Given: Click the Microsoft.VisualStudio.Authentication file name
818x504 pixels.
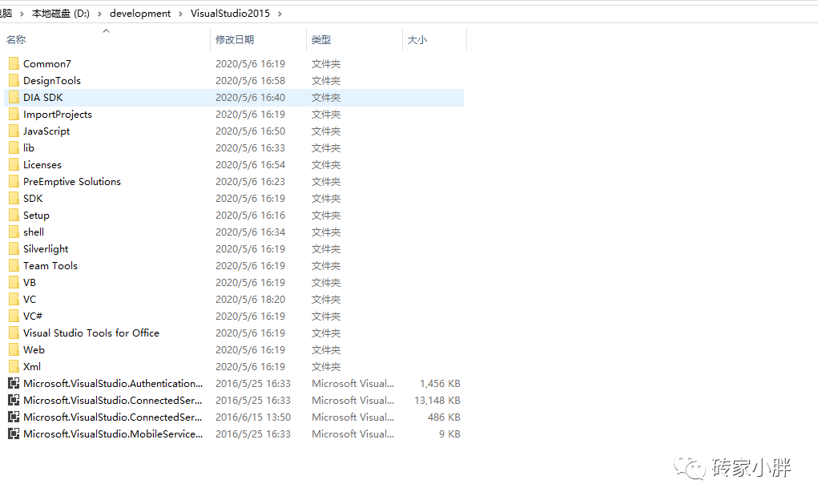Looking at the screenshot, I should point(113,384).
